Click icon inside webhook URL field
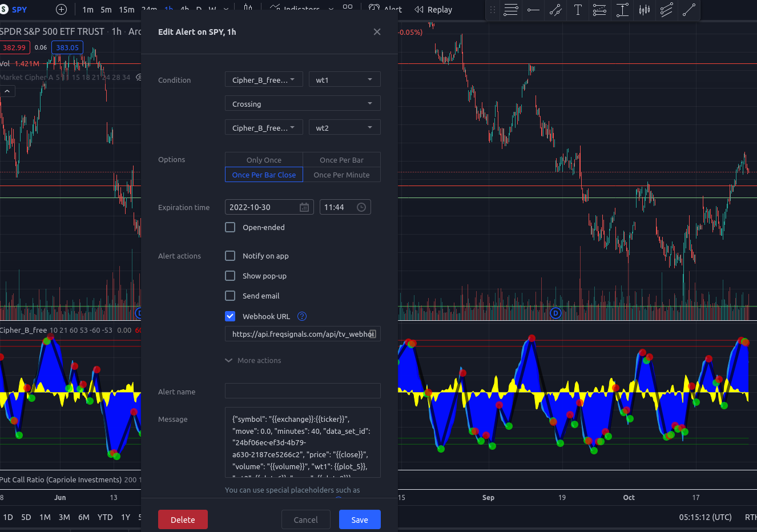This screenshot has width=757, height=532. tap(372, 334)
